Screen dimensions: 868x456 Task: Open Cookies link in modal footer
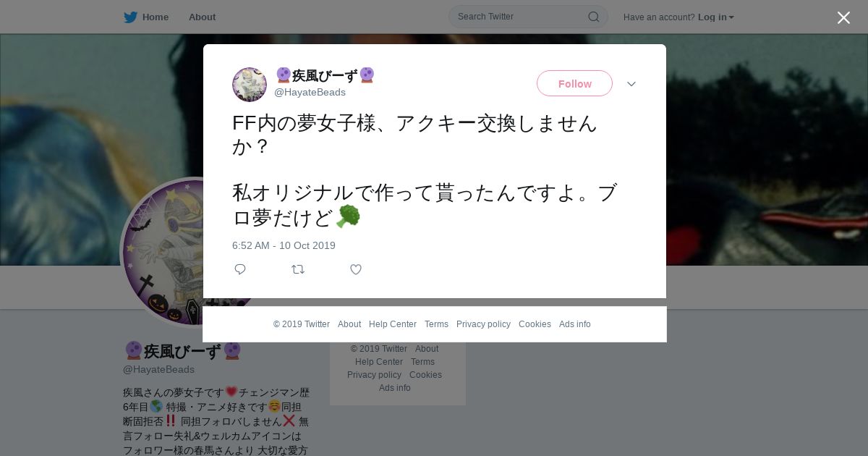tap(535, 324)
